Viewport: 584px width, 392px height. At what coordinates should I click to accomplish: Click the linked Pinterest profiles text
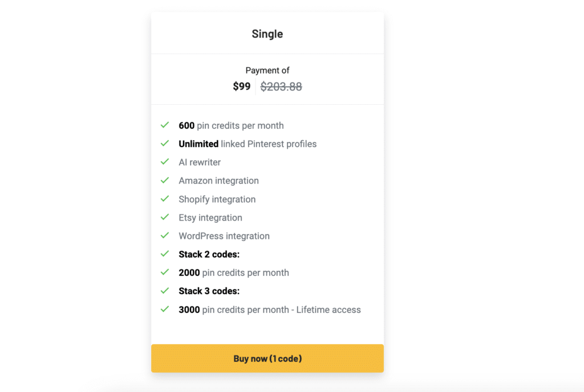click(x=269, y=144)
